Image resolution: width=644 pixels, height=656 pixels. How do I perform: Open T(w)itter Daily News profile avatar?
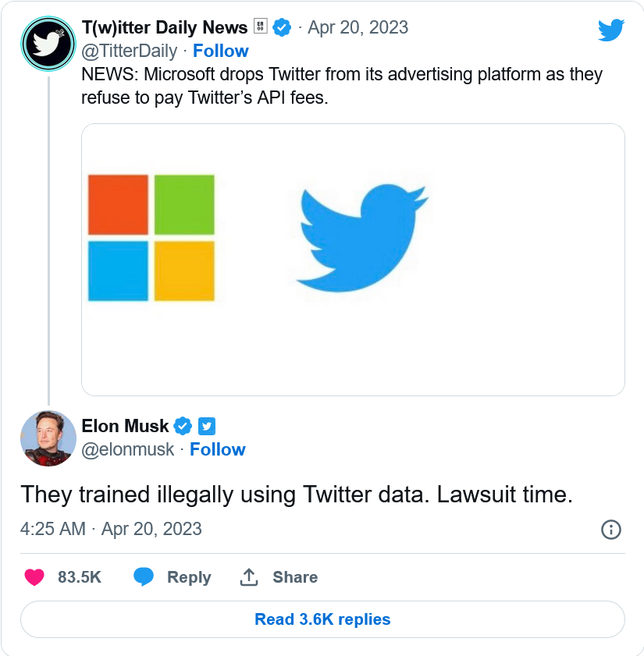[x=48, y=43]
